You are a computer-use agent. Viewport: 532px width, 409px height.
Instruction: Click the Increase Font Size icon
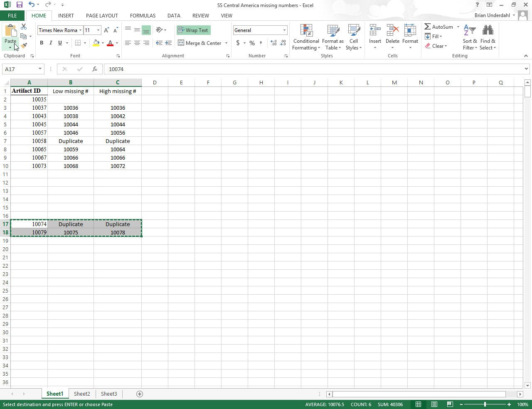(x=106, y=30)
